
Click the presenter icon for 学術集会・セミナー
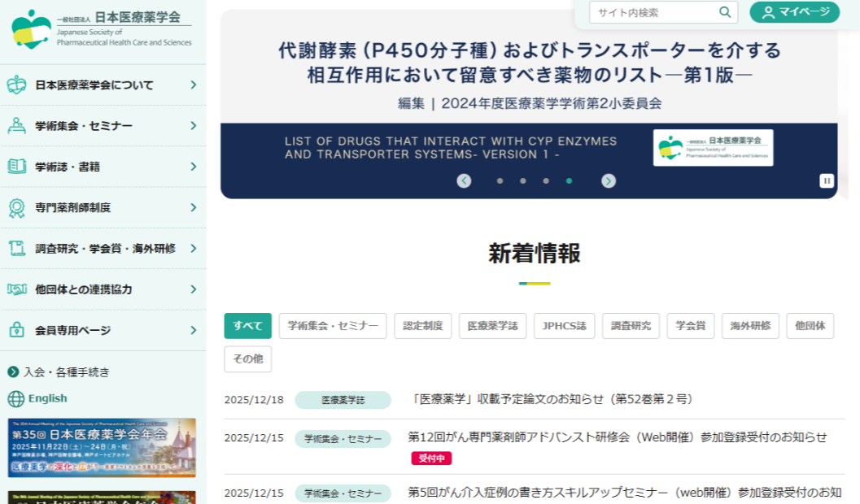tap(16, 126)
